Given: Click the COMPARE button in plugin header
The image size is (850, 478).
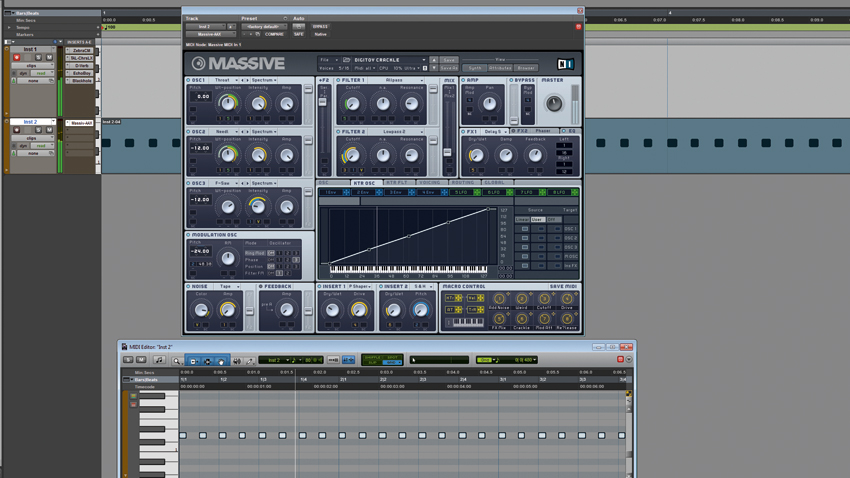Looking at the screenshot, I should 272,34.
